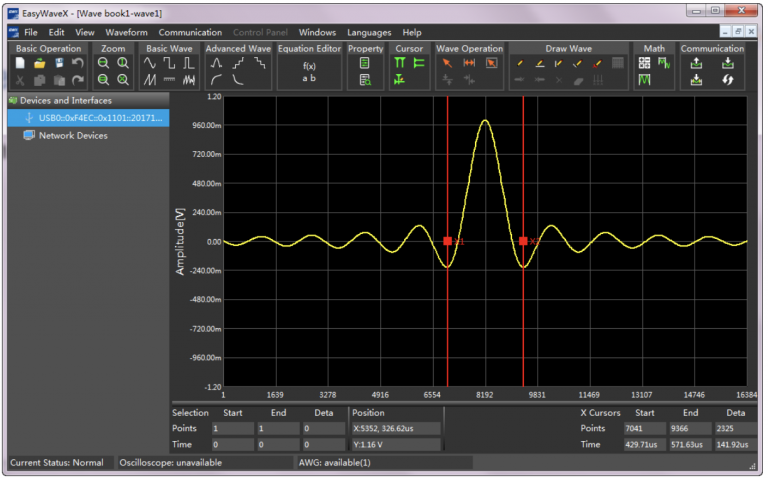
Task: Select the sine wave in Basic Wave
Action: click(x=150, y=63)
